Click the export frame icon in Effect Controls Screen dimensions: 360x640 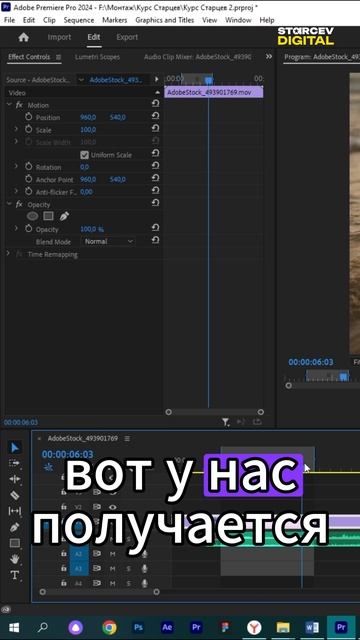pyautogui.click(x=257, y=422)
